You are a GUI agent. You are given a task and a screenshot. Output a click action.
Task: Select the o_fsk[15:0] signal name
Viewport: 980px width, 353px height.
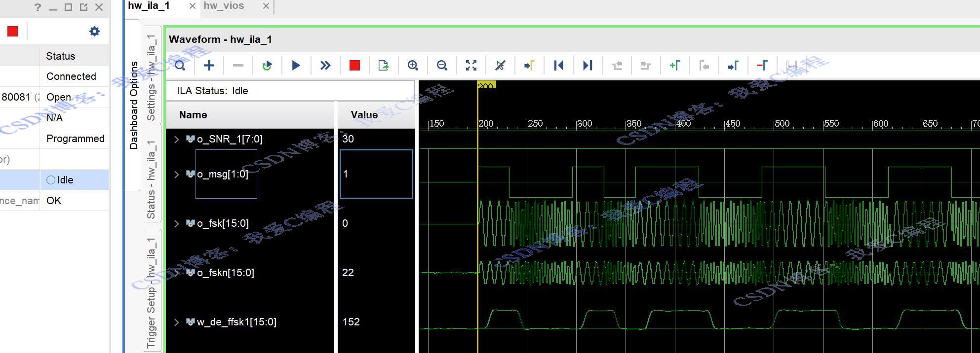223,223
